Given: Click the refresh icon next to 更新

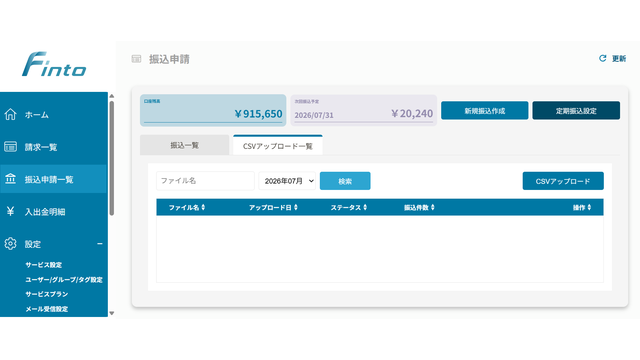Looking at the screenshot, I should tap(602, 58).
